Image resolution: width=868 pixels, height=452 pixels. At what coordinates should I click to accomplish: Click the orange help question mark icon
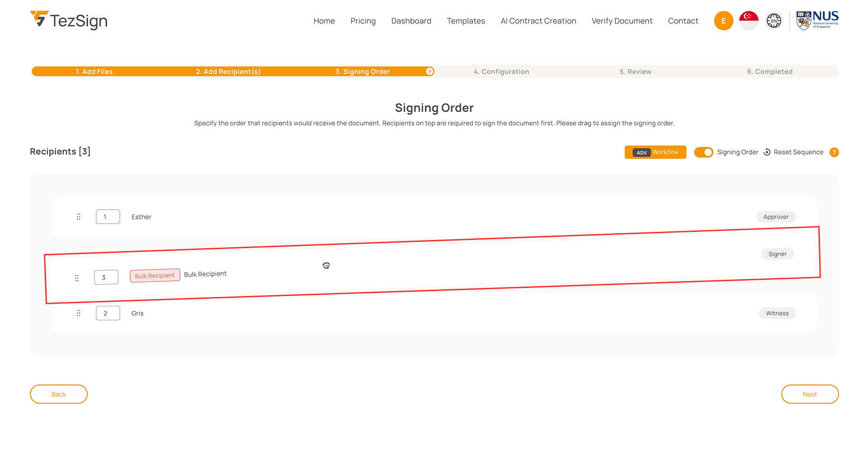(834, 153)
